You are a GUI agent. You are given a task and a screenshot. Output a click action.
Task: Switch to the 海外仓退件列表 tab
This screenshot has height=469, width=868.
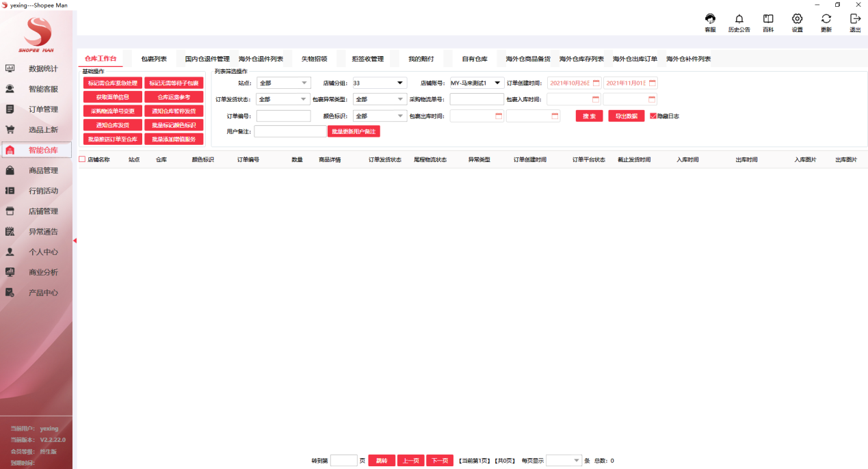click(x=260, y=59)
